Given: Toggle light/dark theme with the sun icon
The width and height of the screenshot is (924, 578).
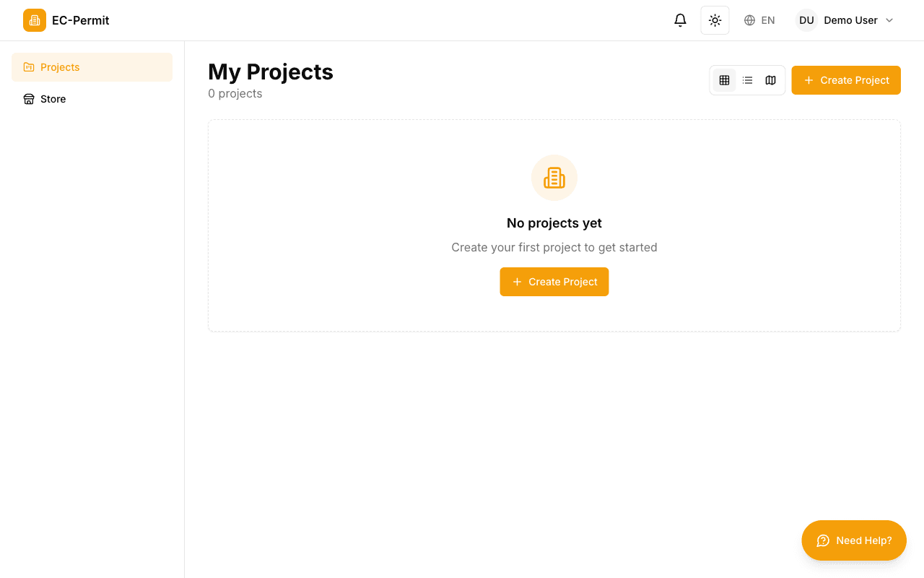Looking at the screenshot, I should coord(715,20).
